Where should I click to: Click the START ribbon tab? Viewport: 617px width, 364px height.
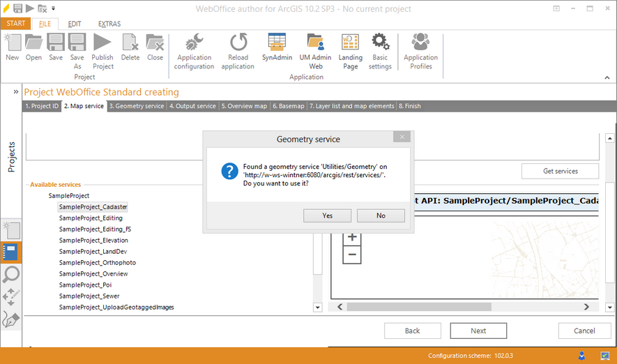click(x=16, y=24)
